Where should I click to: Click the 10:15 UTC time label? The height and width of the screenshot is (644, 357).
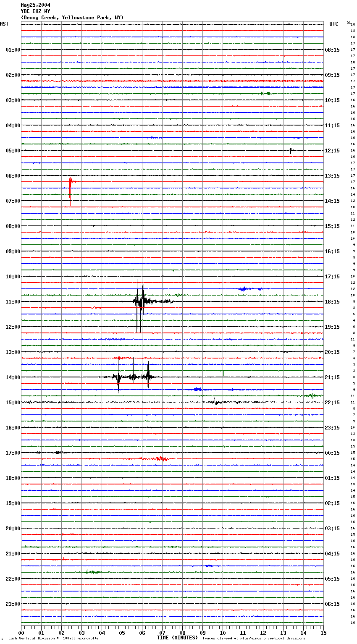pos(332,100)
